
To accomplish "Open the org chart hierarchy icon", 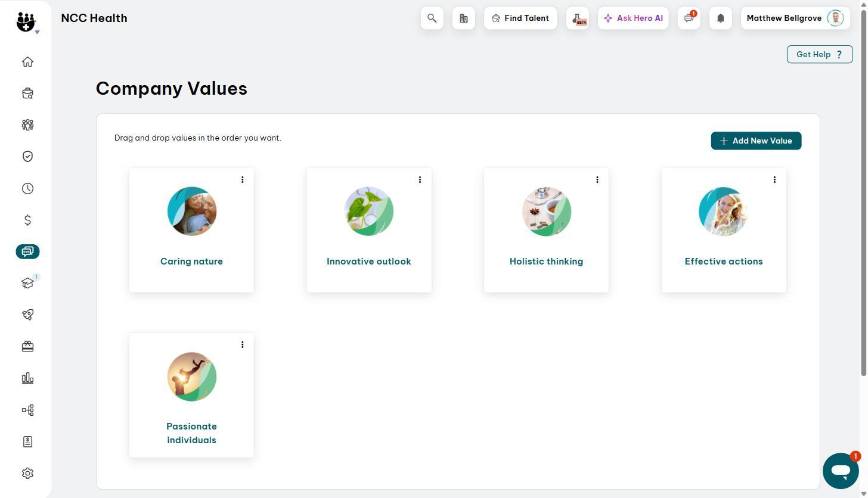I will tap(27, 410).
